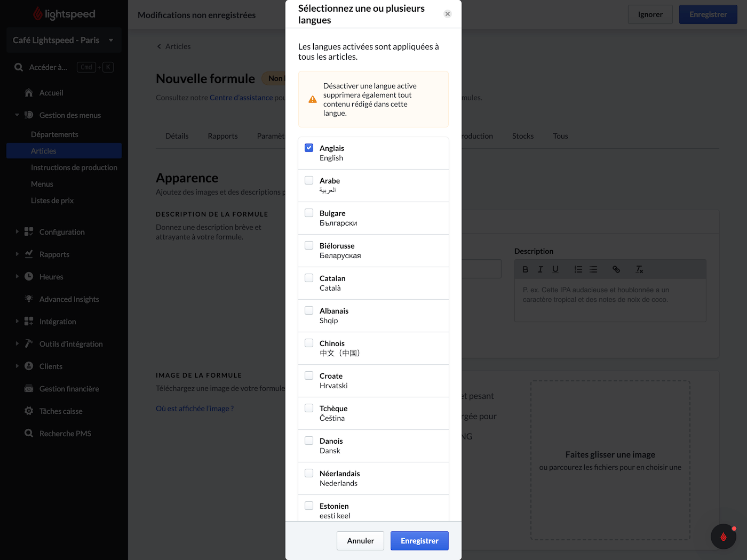This screenshot has height=560, width=747.
Task: Close the language selection dialog
Action: click(x=448, y=14)
